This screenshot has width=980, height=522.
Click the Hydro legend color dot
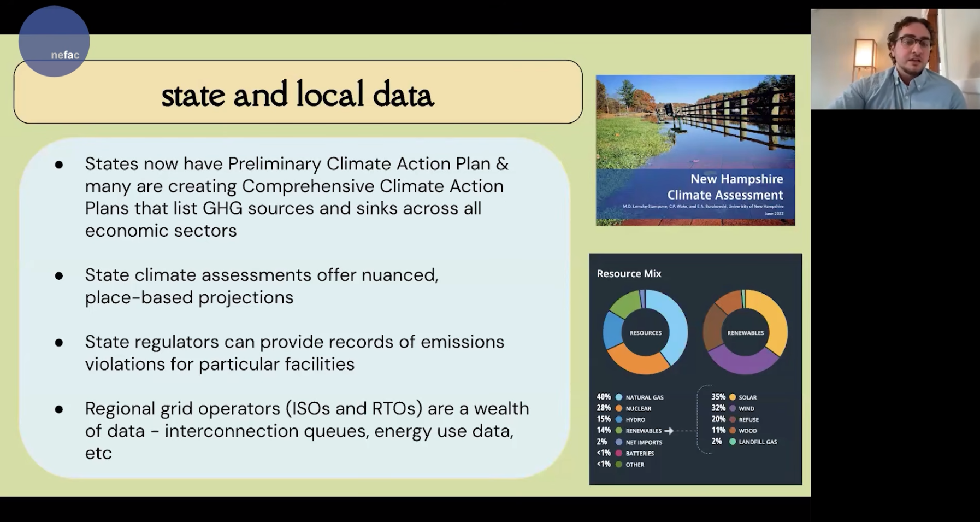619,420
